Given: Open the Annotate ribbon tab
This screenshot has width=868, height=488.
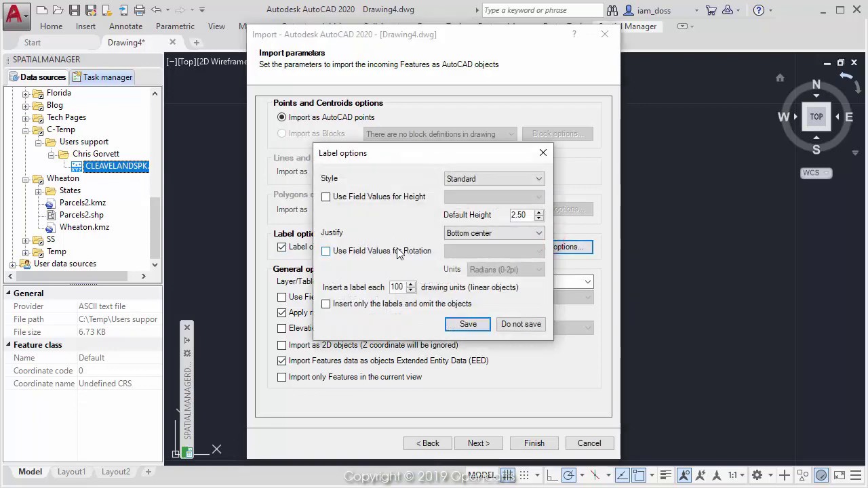Looking at the screenshot, I should 125,26.
